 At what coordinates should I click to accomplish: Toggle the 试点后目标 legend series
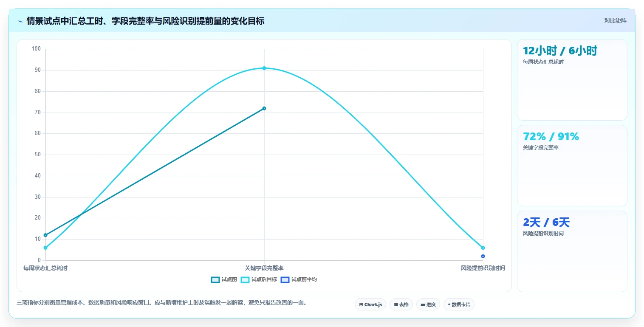(x=259, y=279)
